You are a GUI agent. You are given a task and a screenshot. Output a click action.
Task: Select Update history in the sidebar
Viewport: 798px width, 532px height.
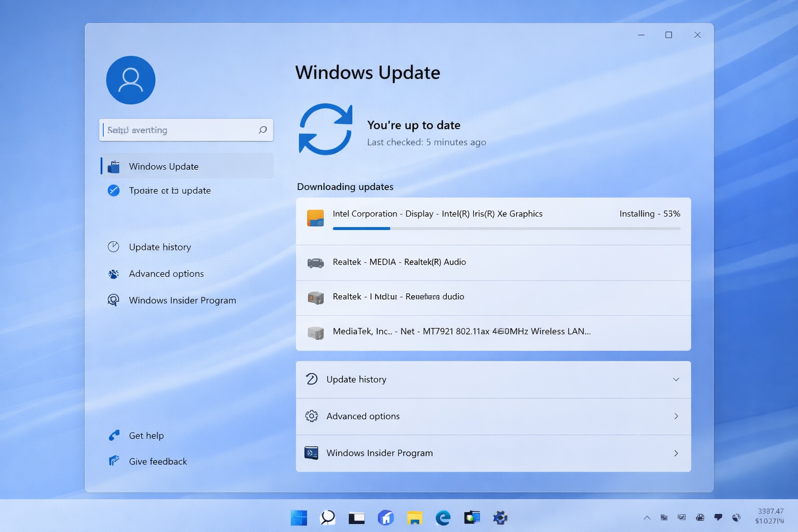159,247
